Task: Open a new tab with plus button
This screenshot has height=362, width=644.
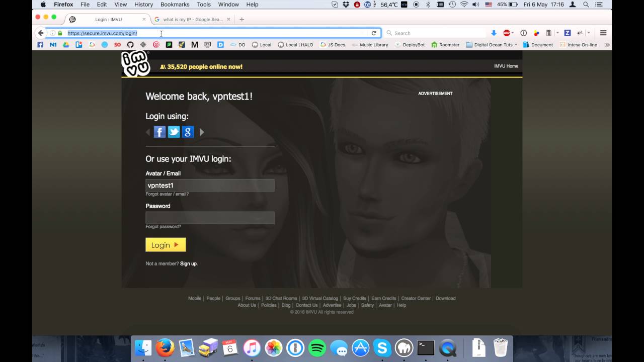Action: pyautogui.click(x=242, y=19)
